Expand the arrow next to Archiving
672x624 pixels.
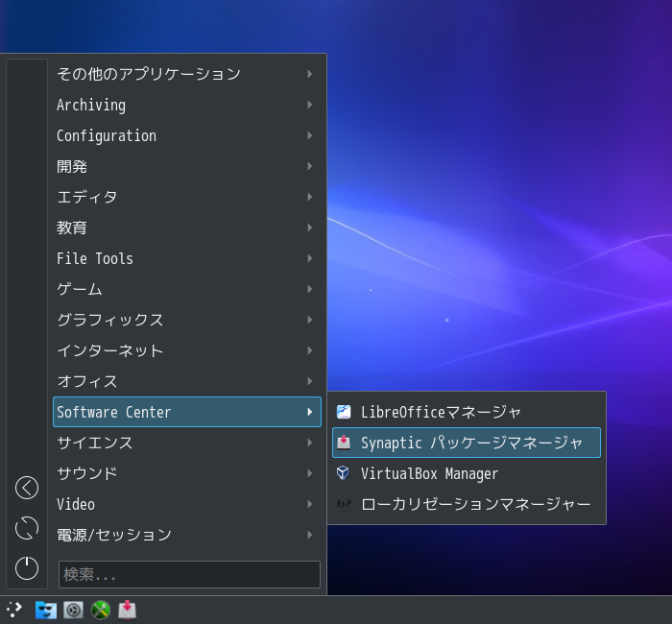point(310,105)
